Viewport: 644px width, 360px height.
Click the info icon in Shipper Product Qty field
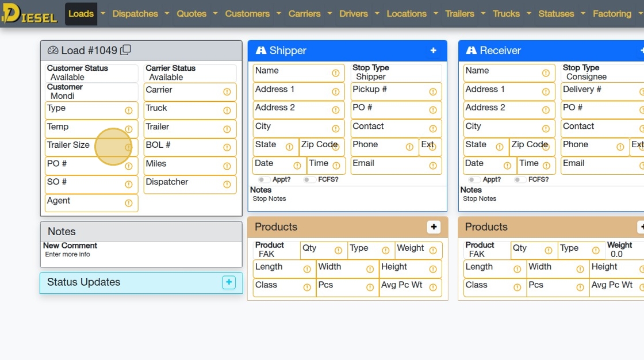coord(338,250)
